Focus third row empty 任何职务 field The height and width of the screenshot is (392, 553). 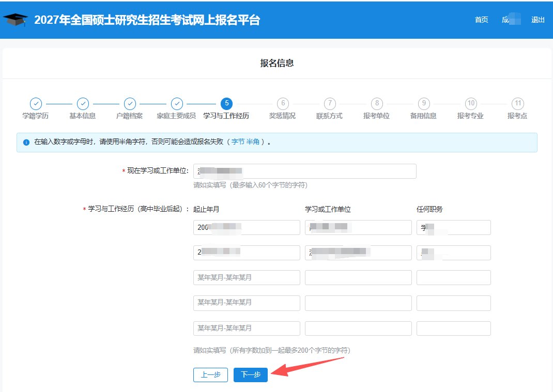tap(454, 278)
